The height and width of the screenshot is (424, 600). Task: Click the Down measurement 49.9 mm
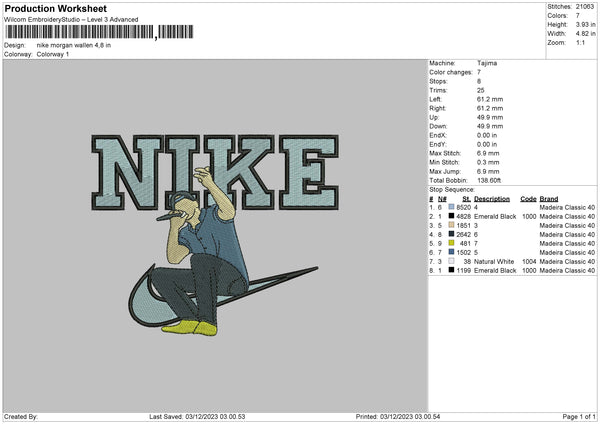490,126
